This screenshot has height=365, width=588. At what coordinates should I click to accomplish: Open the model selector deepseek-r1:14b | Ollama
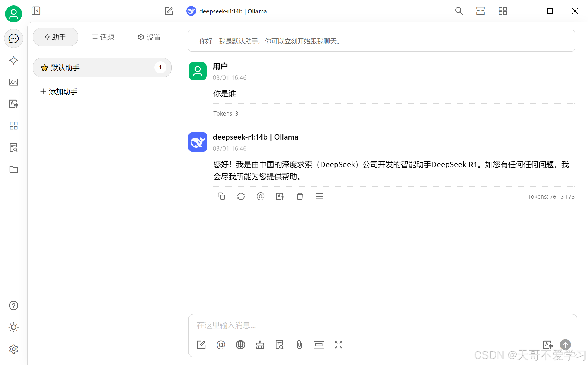point(227,11)
